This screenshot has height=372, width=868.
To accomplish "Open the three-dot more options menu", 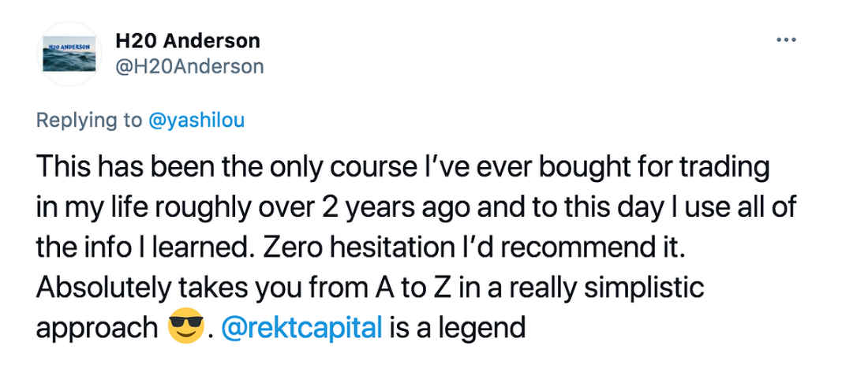I will click(x=786, y=39).
